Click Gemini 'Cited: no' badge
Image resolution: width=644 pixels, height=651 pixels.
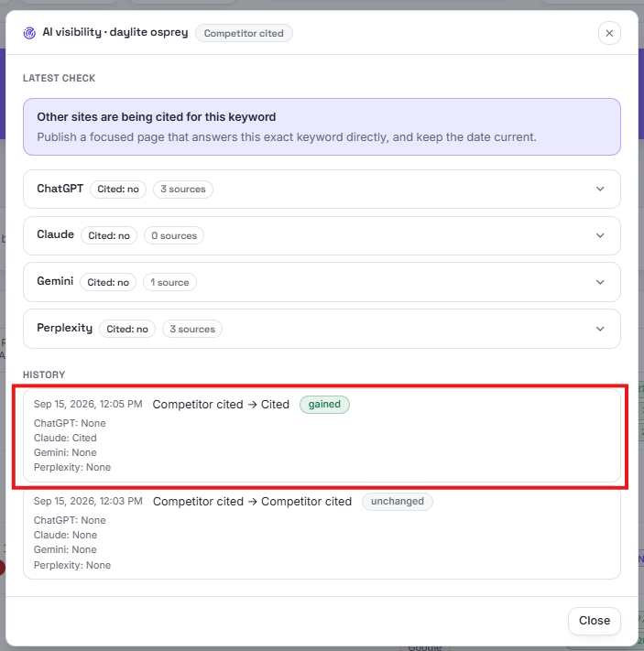(108, 282)
